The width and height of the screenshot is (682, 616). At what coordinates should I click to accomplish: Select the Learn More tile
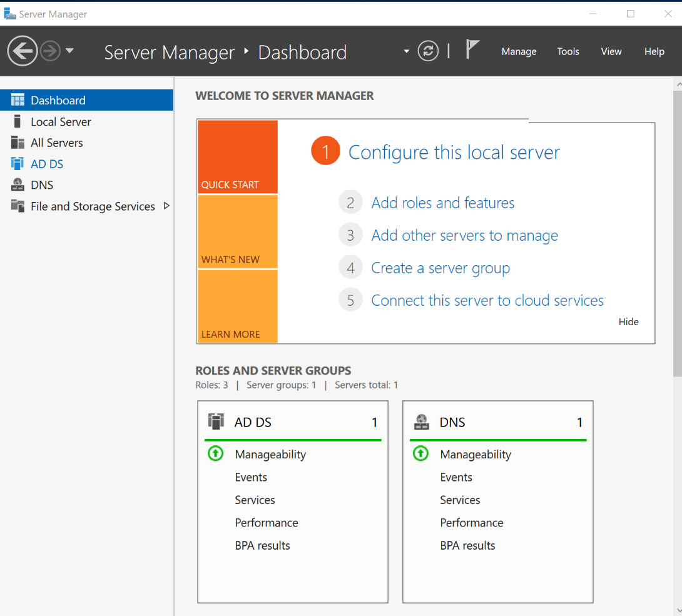pyautogui.click(x=238, y=306)
